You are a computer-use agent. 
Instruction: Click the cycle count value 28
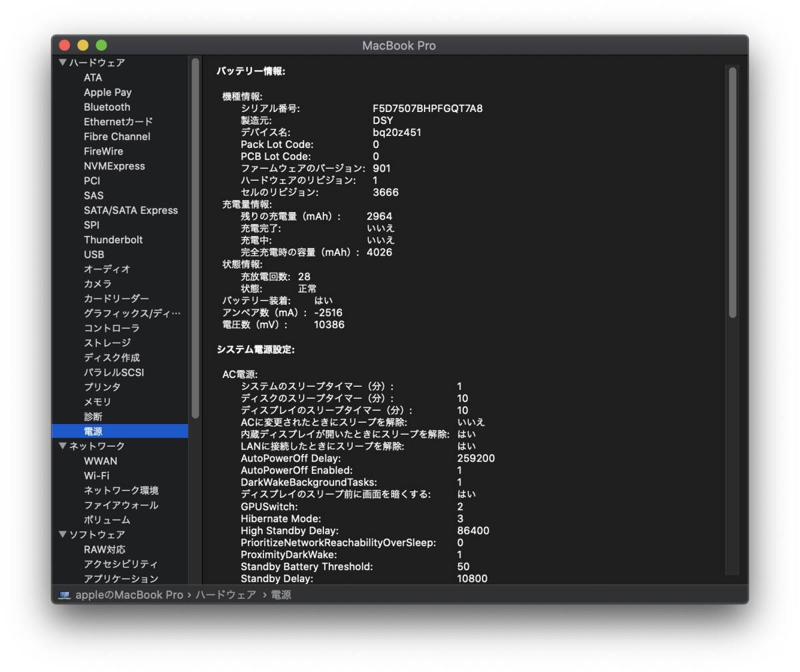click(304, 276)
